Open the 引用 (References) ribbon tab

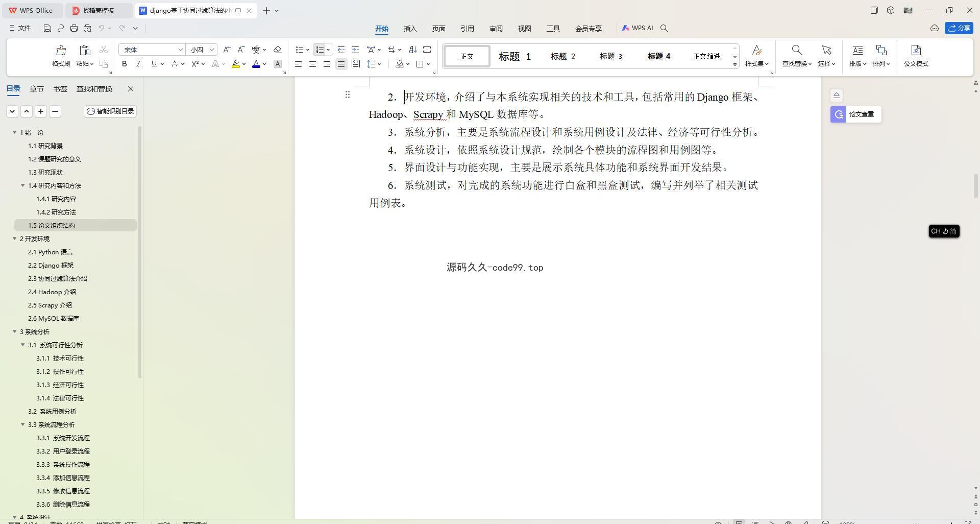click(467, 29)
